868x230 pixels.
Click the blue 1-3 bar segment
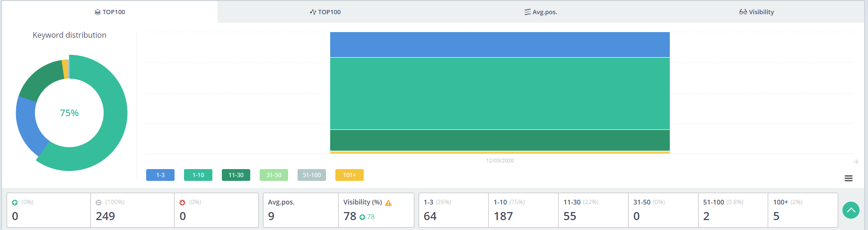[500, 44]
